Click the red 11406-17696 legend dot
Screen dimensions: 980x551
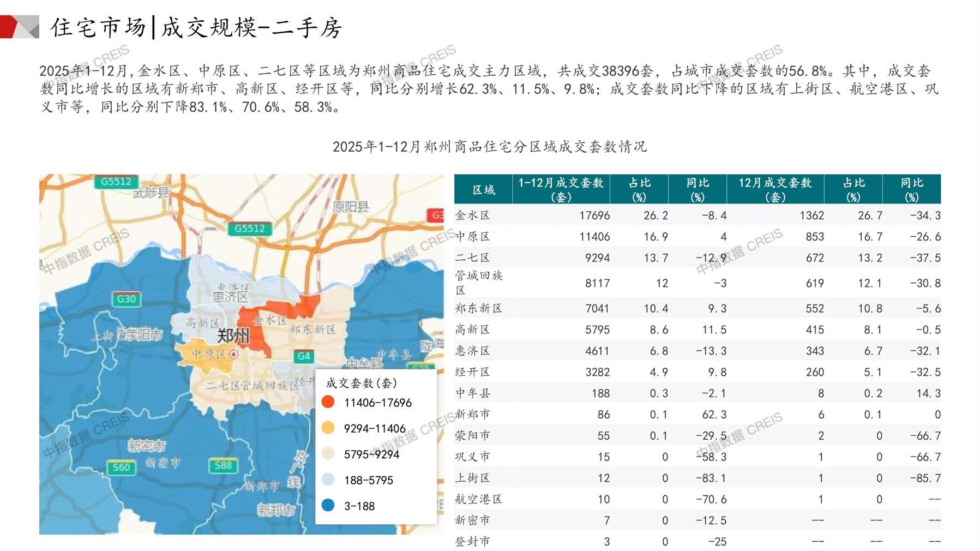tap(328, 402)
